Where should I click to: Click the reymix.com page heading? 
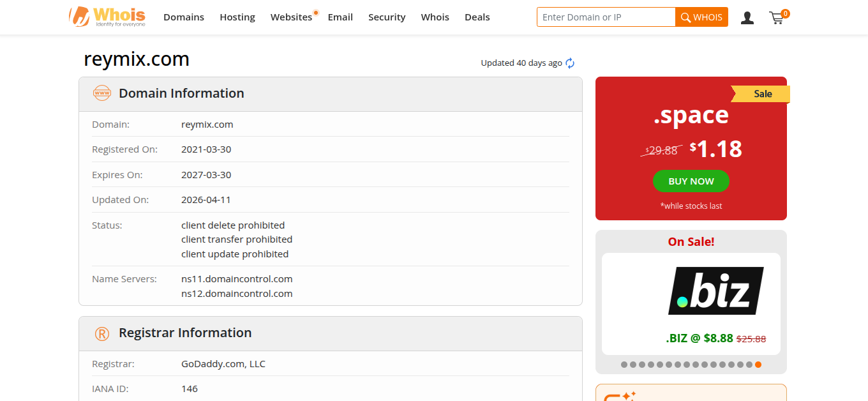pyautogui.click(x=137, y=59)
